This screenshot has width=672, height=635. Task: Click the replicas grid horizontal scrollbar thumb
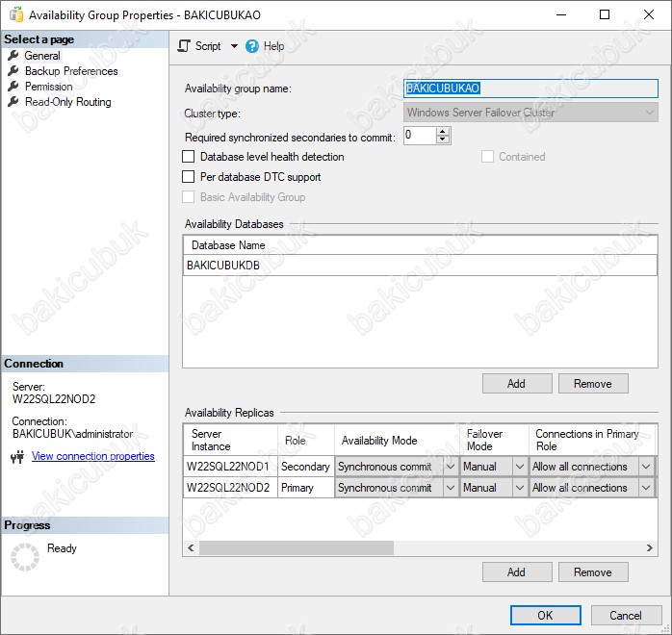297,548
